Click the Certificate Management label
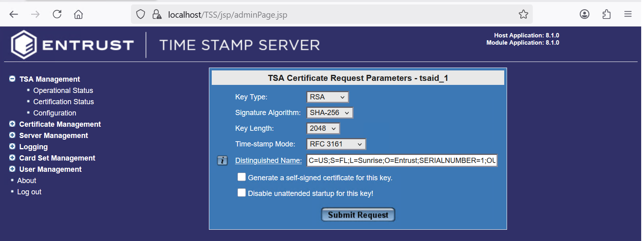 (60, 124)
